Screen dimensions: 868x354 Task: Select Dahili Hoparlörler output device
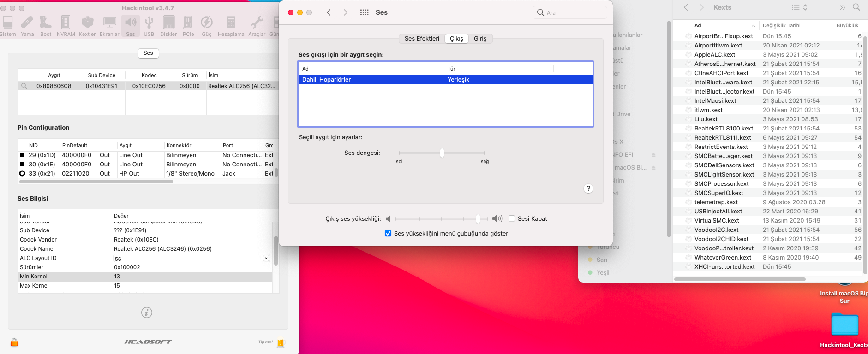[445, 80]
